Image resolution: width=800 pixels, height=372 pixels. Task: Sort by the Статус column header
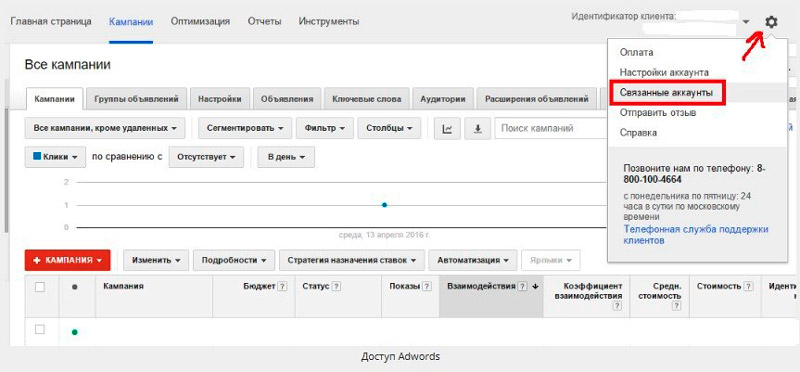pyautogui.click(x=316, y=287)
